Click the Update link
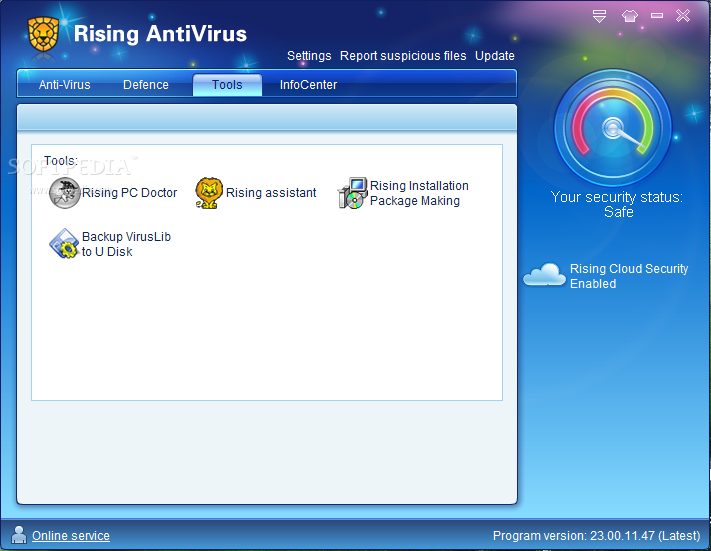 point(495,56)
